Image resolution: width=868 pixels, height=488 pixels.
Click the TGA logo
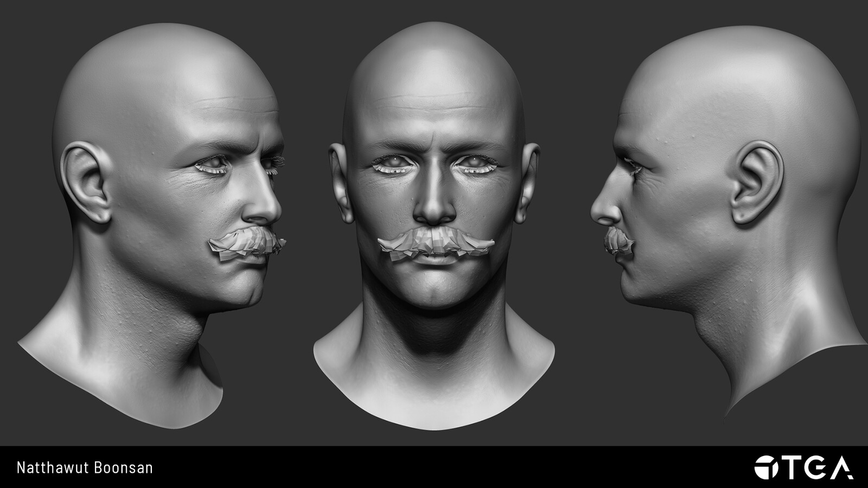tap(803, 467)
